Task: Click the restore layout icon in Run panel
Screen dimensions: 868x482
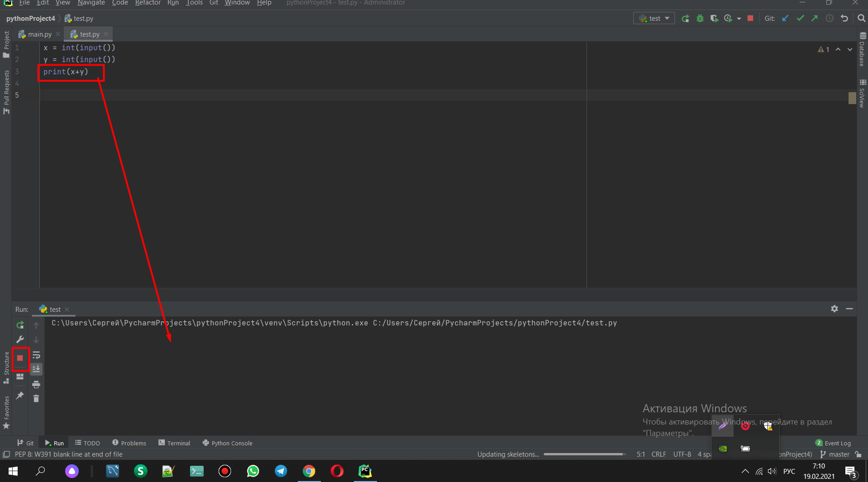Action: pos(20,377)
